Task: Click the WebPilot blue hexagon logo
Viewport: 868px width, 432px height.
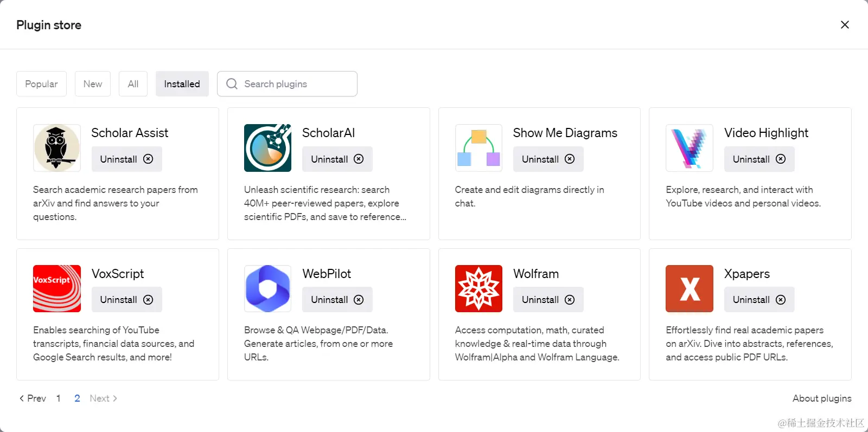Action: click(267, 288)
